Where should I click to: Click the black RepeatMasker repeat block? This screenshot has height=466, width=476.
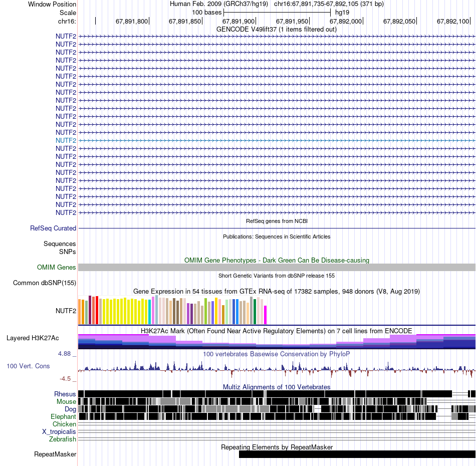(x=357, y=454)
